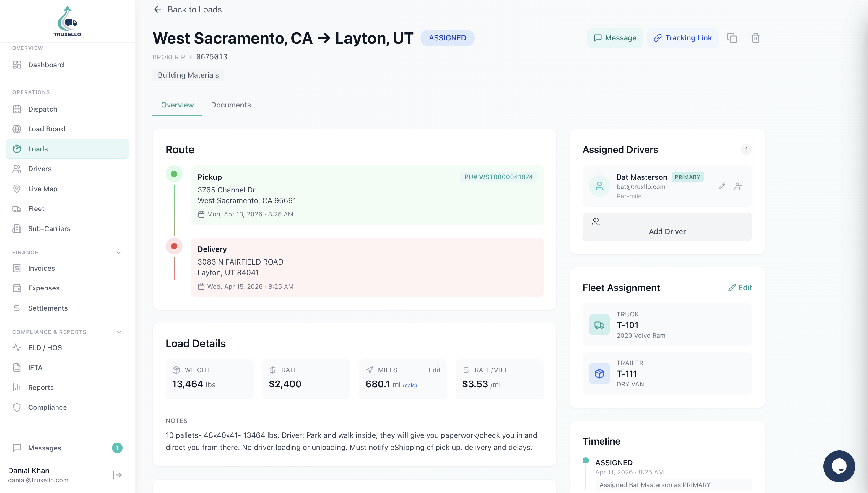Collapse the Compliance & Reports section

point(118,332)
